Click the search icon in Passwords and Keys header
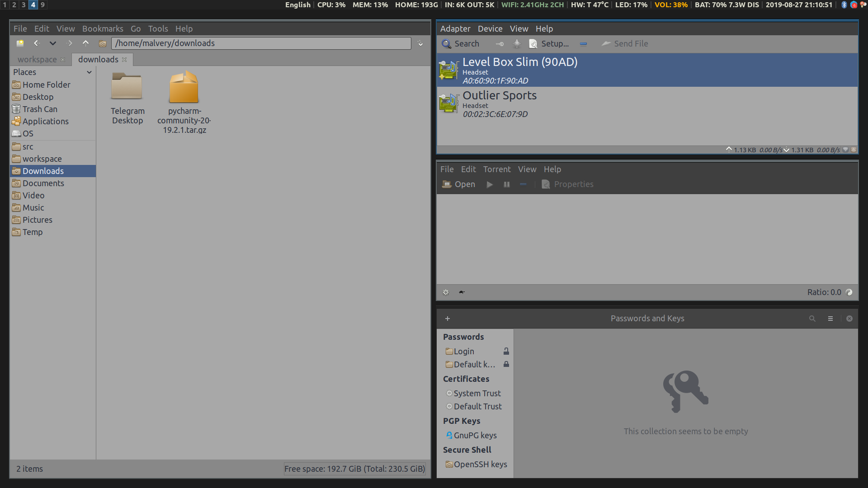 (x=812, y=319)
